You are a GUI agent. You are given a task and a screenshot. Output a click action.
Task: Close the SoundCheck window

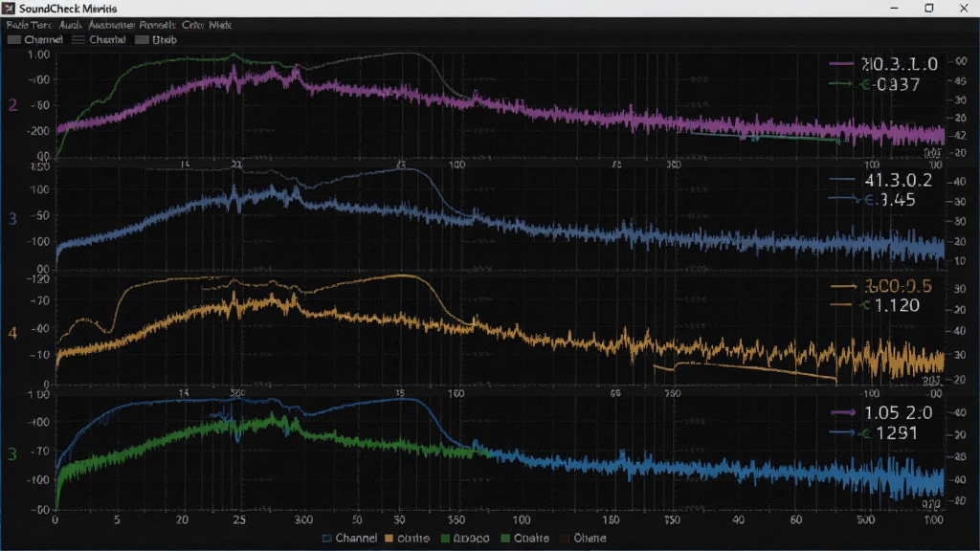coord(964,8)
